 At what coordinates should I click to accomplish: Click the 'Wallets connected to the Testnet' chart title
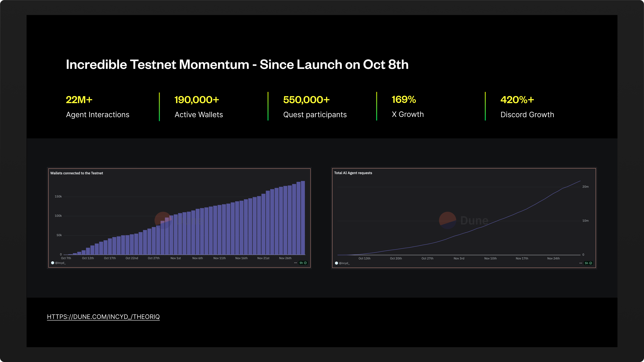76,173
